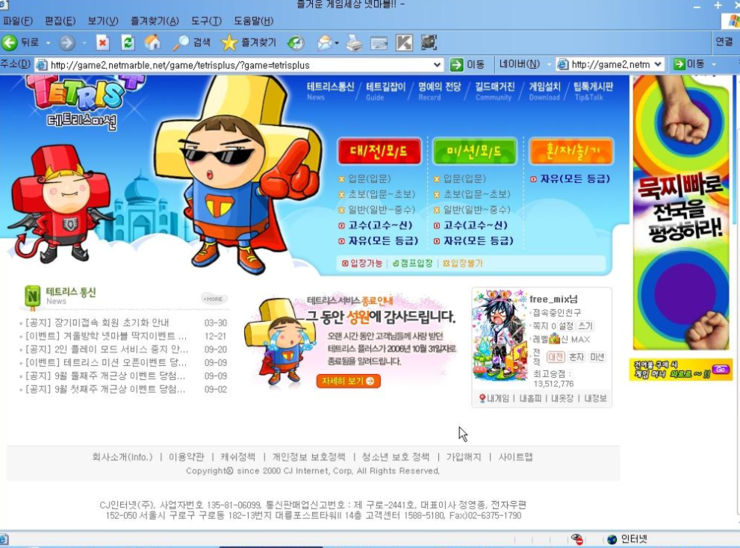This screenshot has height=548, width=740.
Task: Click the Tetris mission logo
Action: pyautogui.click(x=83, y=101)
